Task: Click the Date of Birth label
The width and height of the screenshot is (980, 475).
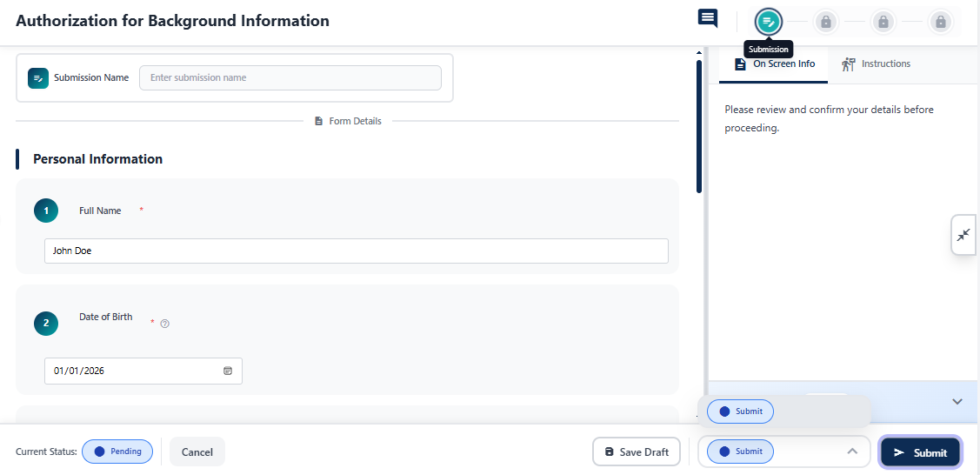Action: point(105,317)
